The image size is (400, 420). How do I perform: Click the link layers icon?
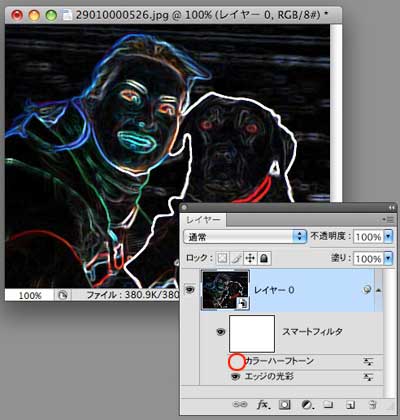[x=239, y=404]
